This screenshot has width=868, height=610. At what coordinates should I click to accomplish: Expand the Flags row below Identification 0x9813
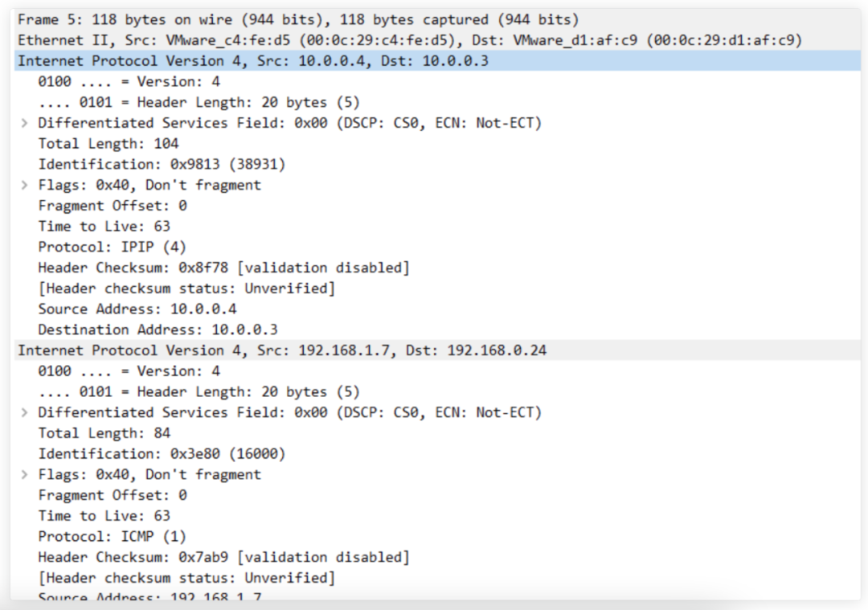25,185
